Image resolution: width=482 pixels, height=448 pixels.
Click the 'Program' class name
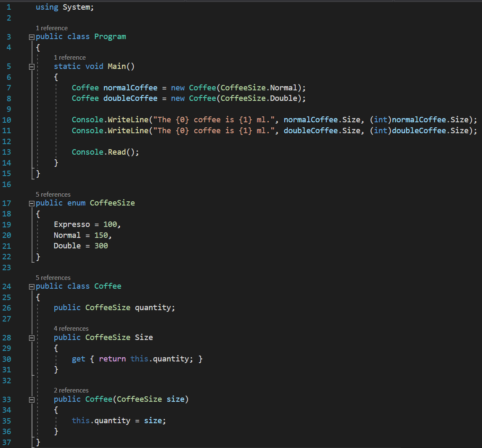point(110,37)
